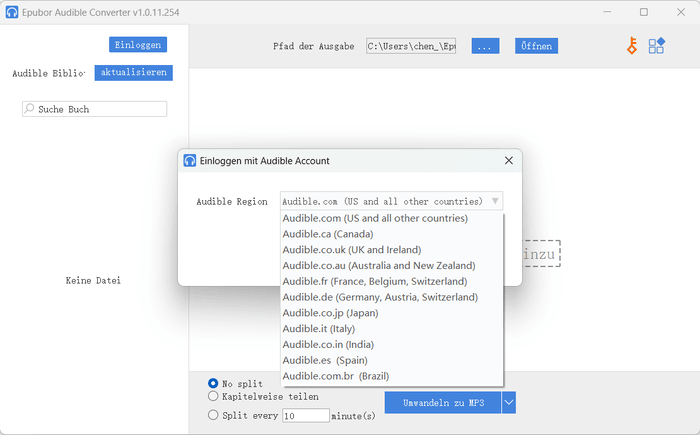The image size is (700, 435).
Task: Choose Audible.es (Spain) region
Action: point(392,360)
